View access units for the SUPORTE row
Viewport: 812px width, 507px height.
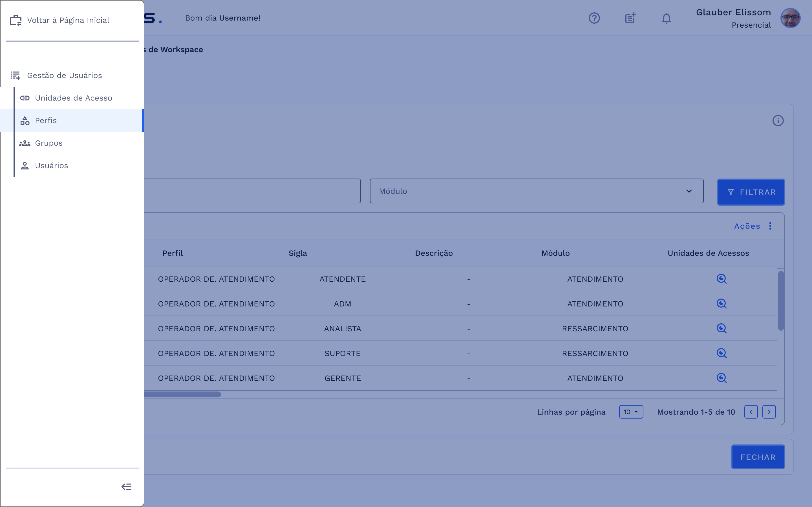[x=721, y=353]
